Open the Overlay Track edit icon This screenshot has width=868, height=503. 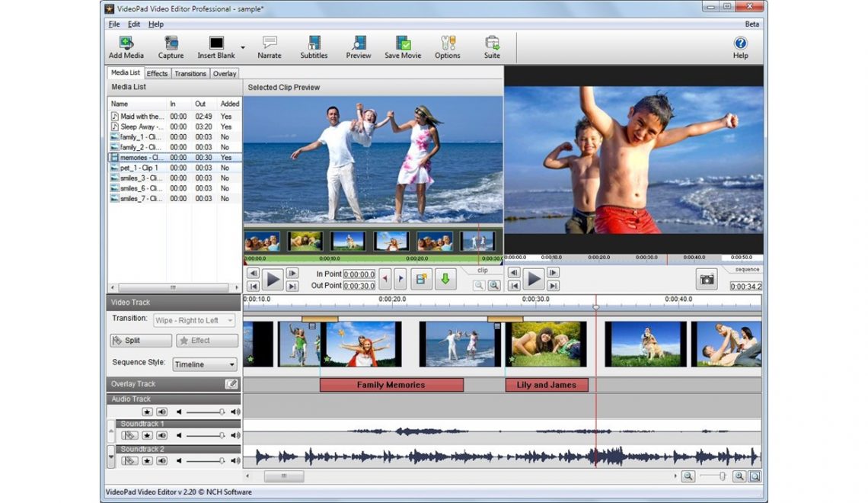coord(231,384)
